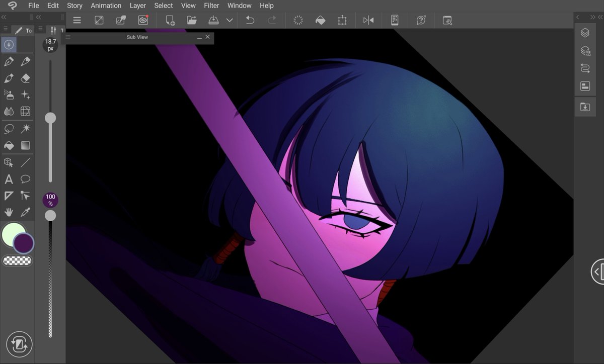Screen dimensions: 604x364
Task: Click the highlighted quick access down-arrow tool
Action: [x=9, y=45]
